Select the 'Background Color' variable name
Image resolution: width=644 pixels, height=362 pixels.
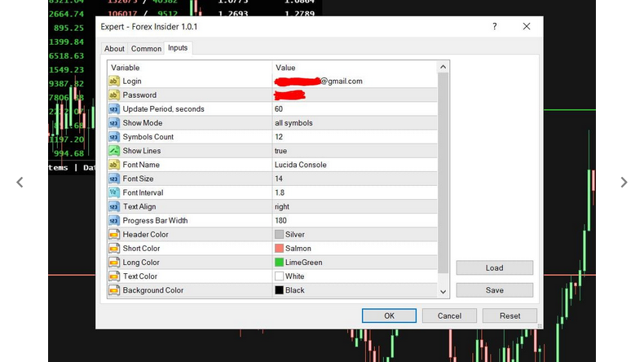click(153, 290)
